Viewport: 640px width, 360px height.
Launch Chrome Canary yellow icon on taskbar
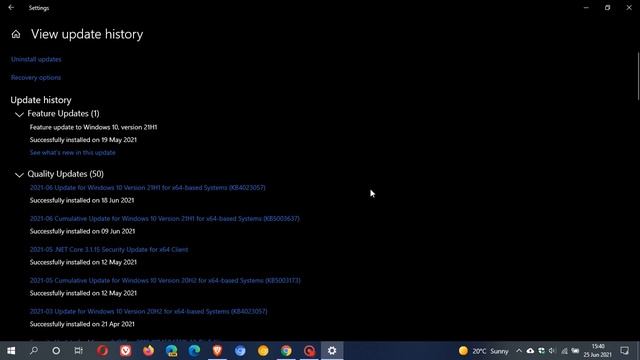pyautogui.click(x=263, y=351)
